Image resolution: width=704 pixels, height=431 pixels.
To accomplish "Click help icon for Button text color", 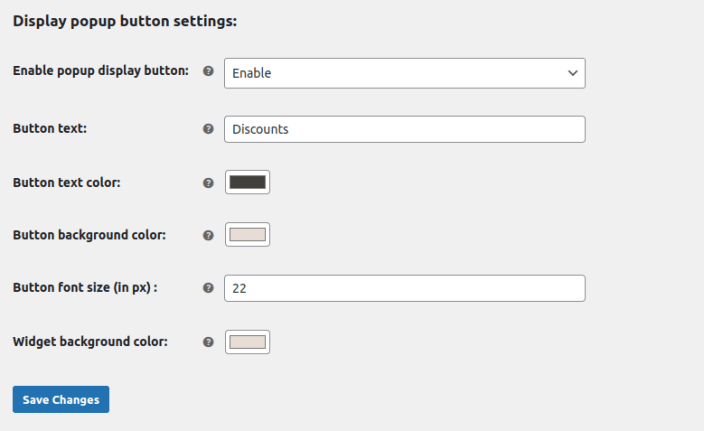I will tap(208, 183).
